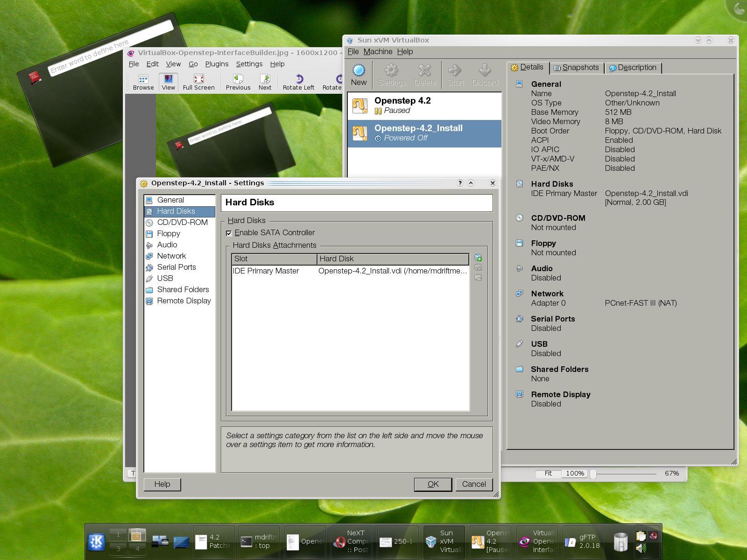Click the zoom slider handle in image viewer
The width and height of the screenshot is (747, 560).
click(x=593, y=474)
